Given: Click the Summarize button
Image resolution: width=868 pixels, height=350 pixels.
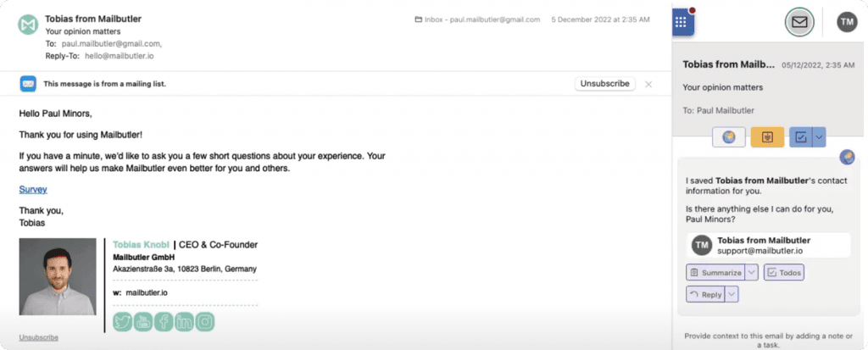Looking at the screenshot, I should point(715,272).
